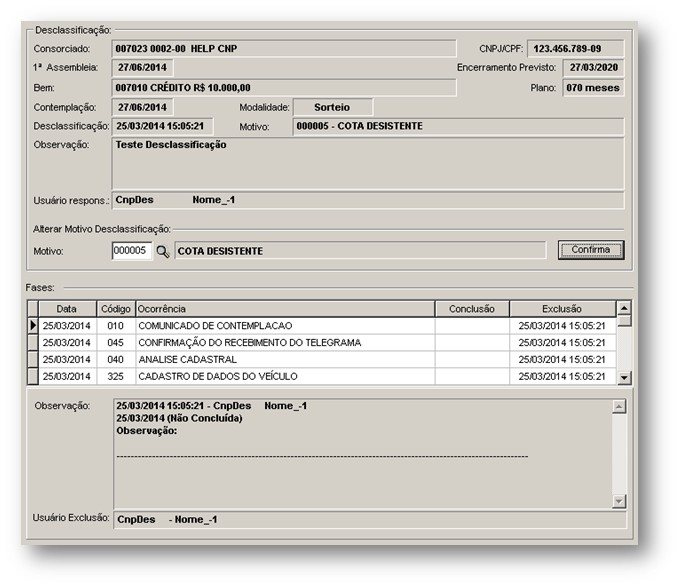Click the Usuário respons. field CnpDes
This screenshot has width=680, height=587.
pos(368,200)
